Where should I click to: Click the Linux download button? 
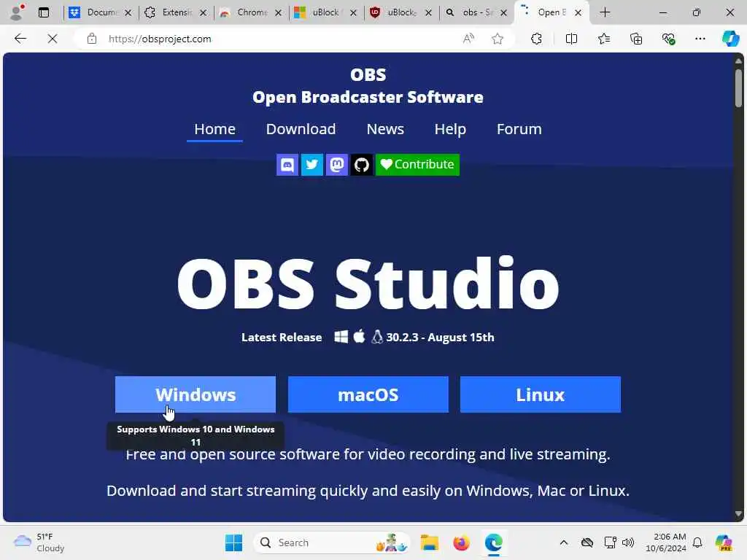click(x=541, y=394)
